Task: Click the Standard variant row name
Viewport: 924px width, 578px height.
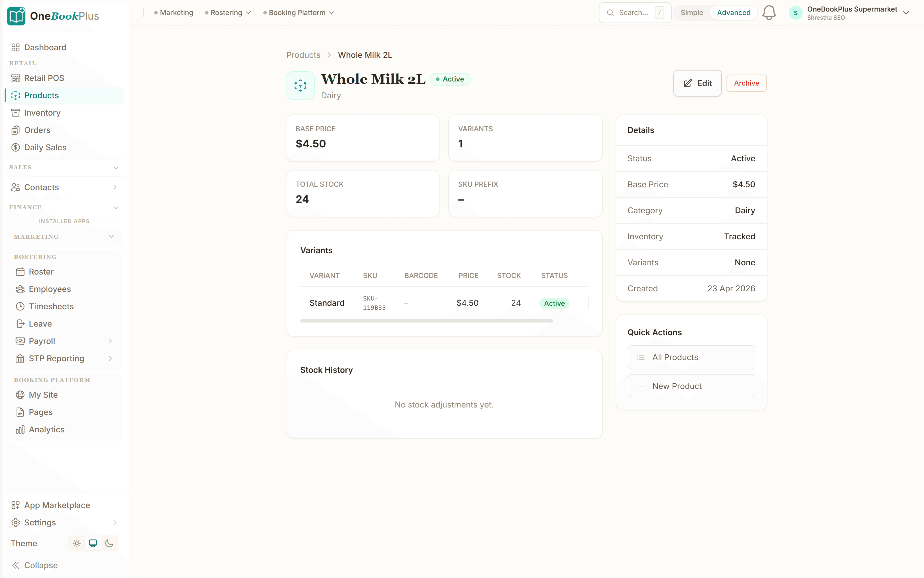Action: [x=327, y=303]
